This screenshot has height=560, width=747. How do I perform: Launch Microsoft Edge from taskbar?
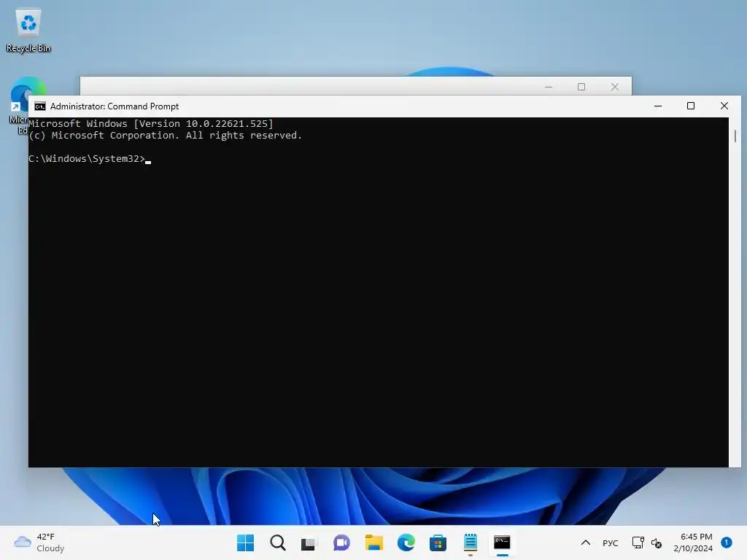point(406,542)
